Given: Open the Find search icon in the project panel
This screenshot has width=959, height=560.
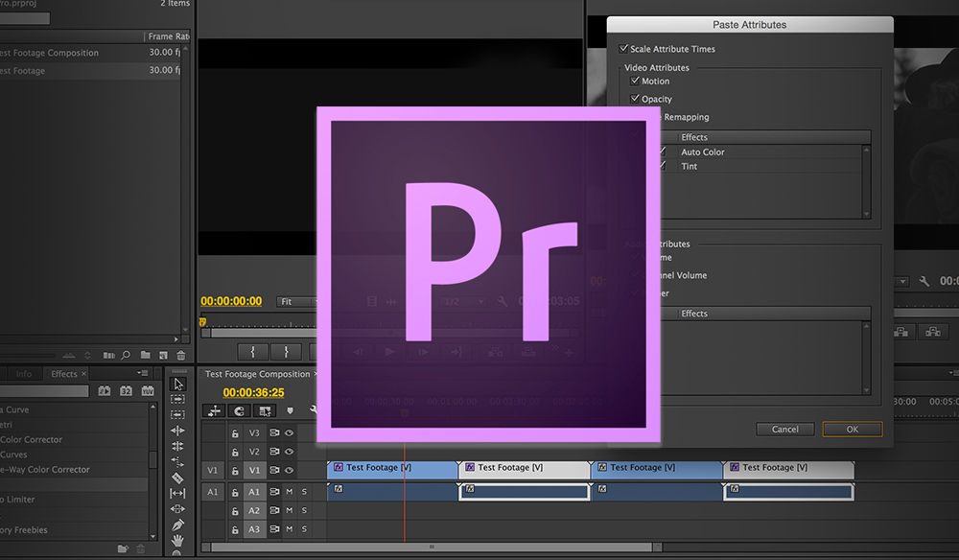Looking at the screenshot, I should pyautogui.click(x=126, y=355).
